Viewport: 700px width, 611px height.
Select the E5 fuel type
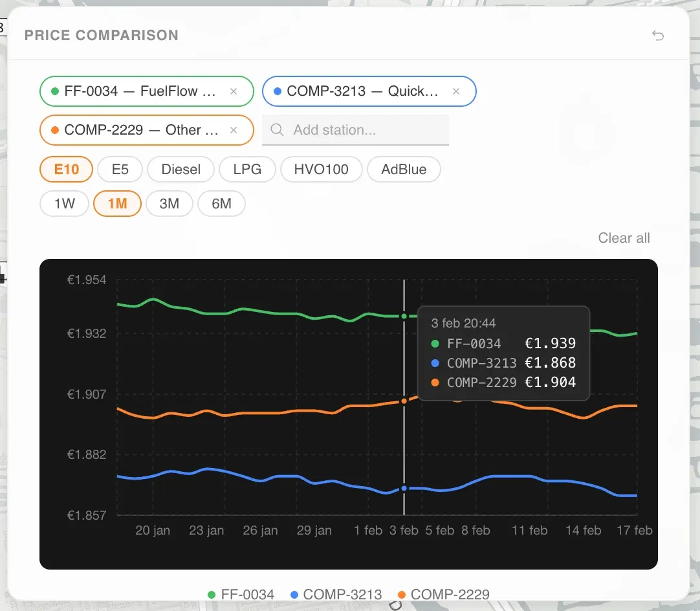(120, 170)
